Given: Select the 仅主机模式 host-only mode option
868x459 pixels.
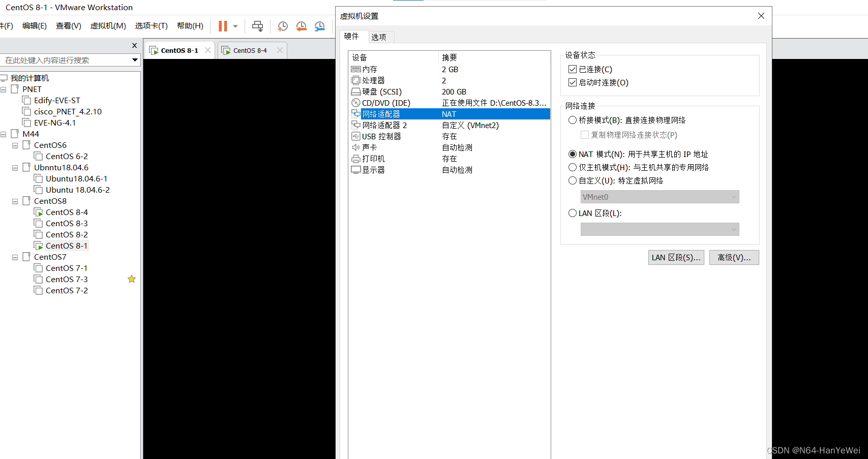Looking at the screenshot, I should coord(573,167).
